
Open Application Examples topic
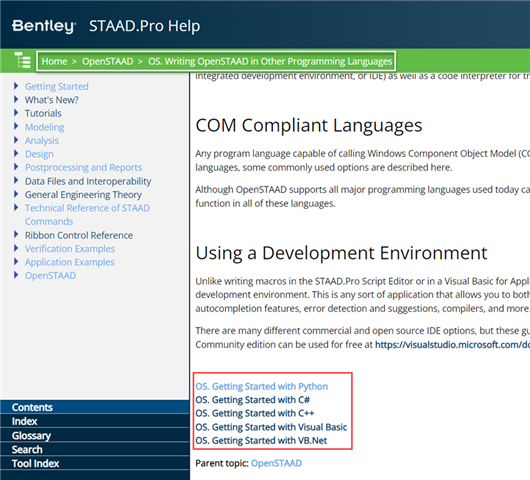(70, 262)
